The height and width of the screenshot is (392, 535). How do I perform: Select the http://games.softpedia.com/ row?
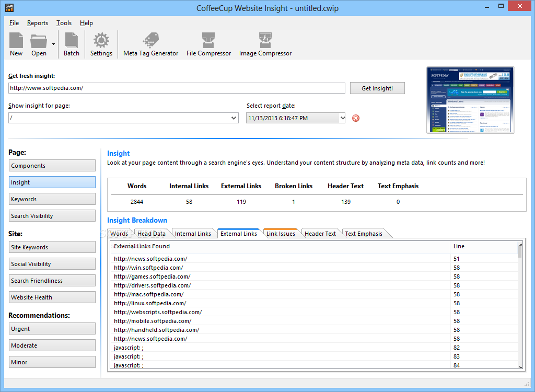coord(314,276)
